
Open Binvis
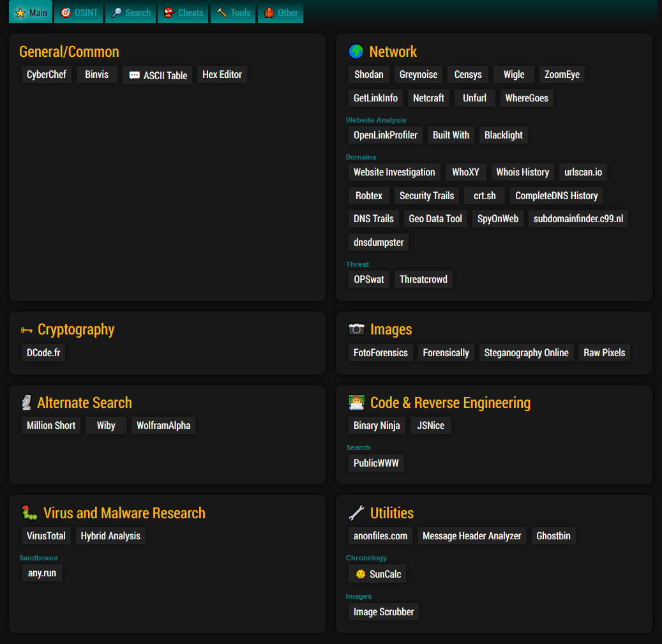click(96, 75)
